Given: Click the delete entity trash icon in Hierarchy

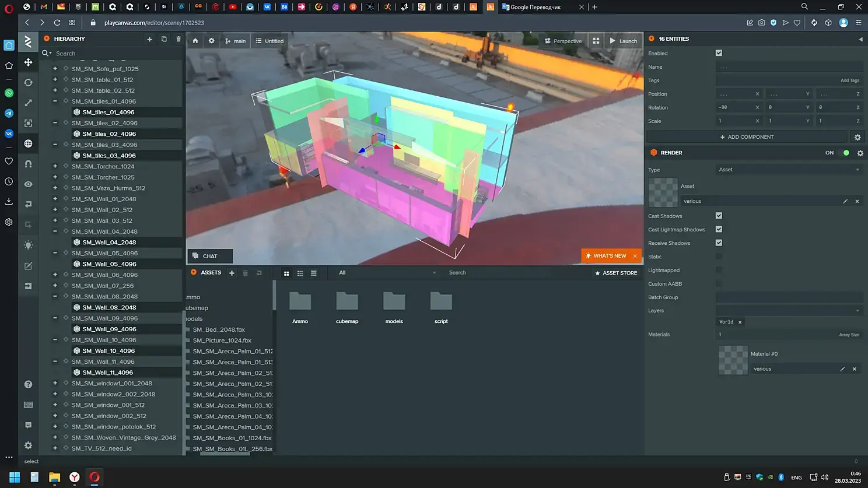Looking at the screenshot, I should pyautogui.click(x=178, y=39).
